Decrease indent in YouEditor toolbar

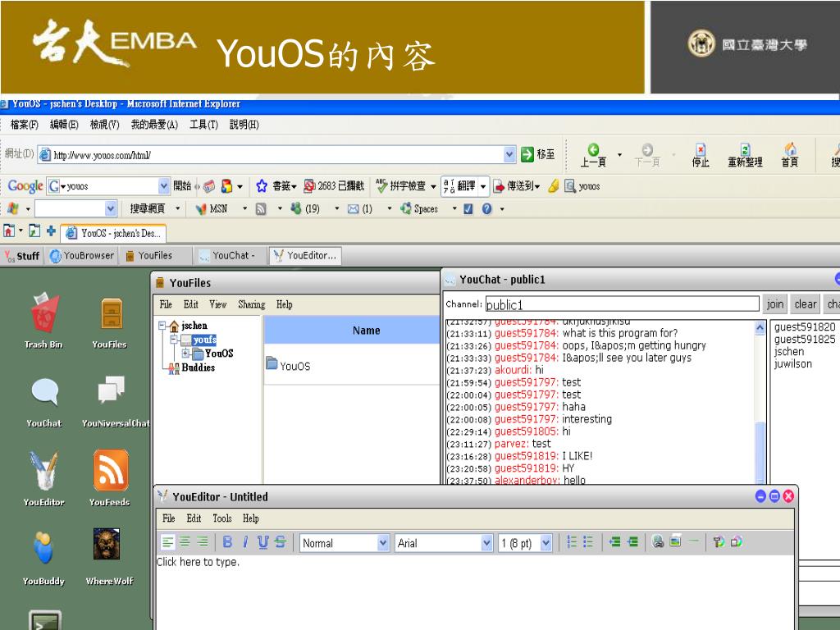(x=614, y=542)
